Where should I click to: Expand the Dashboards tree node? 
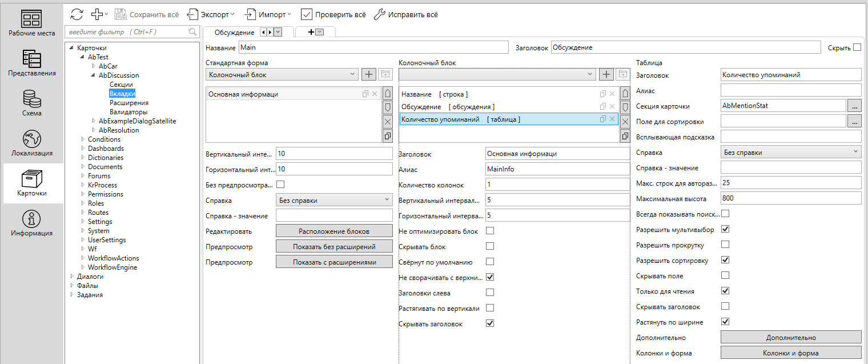click(82, 149)
